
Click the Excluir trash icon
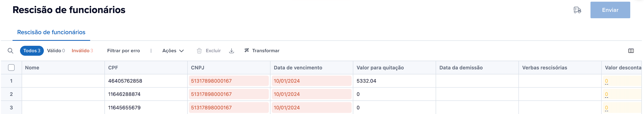[x=199, y=51]
